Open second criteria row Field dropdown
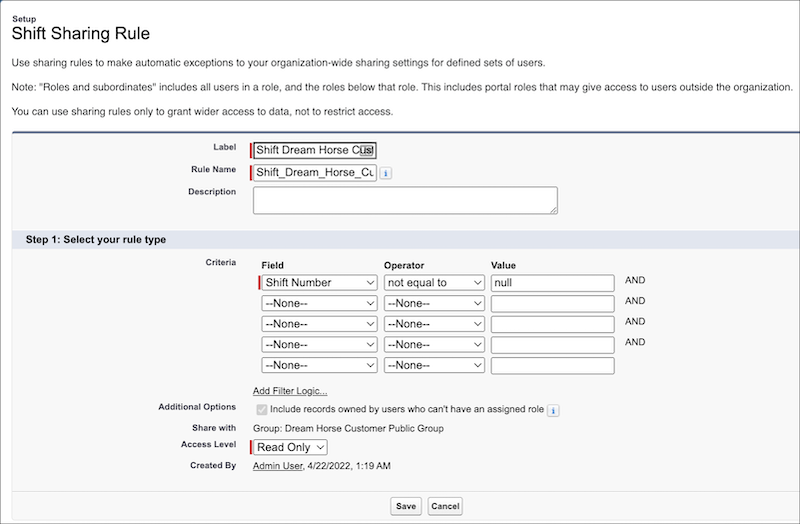 319,304
